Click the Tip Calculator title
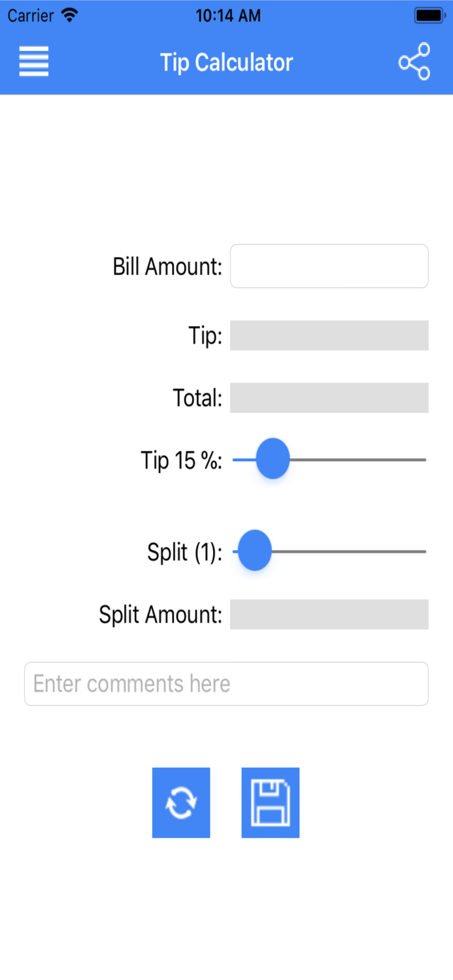The image size is (453, 980). point(226,62)
